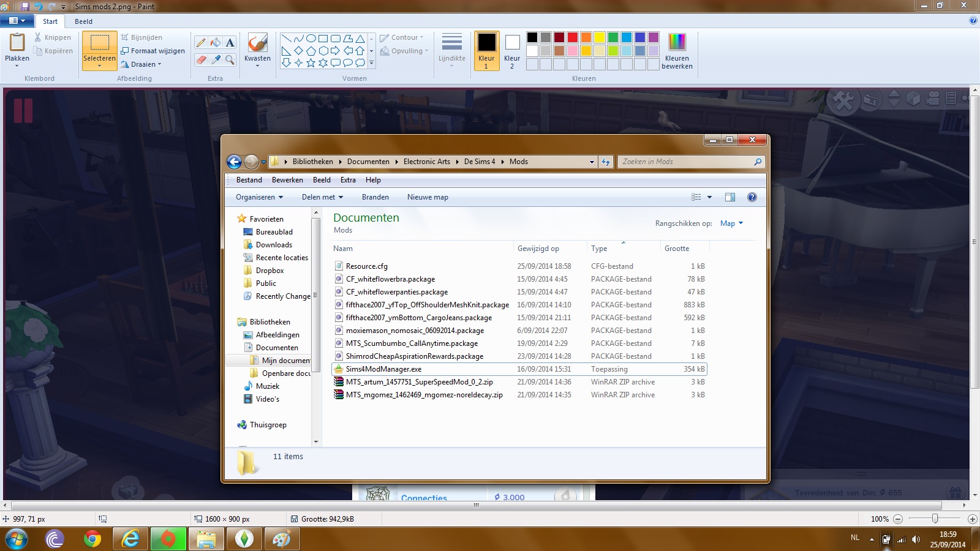Pick the Rounded rectangle shape

335,39
